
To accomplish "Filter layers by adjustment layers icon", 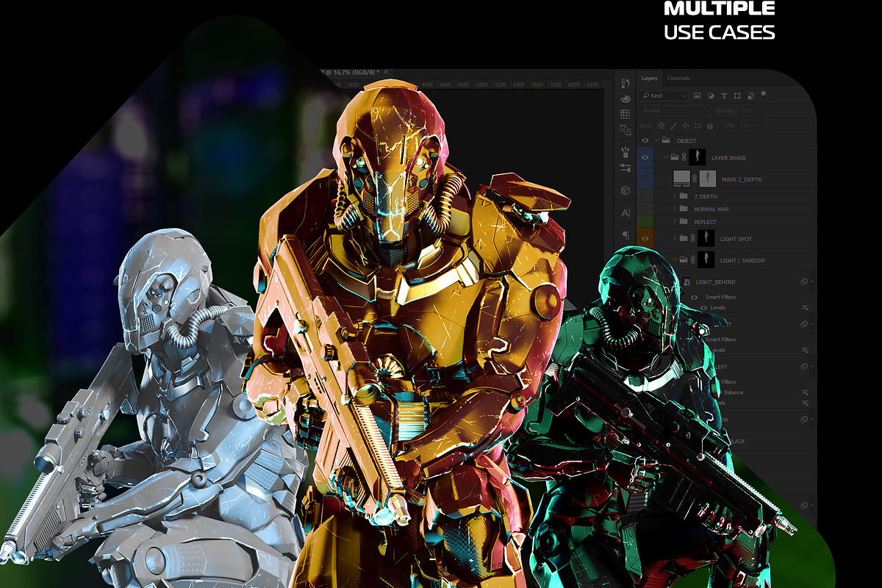I will (711, 96).
